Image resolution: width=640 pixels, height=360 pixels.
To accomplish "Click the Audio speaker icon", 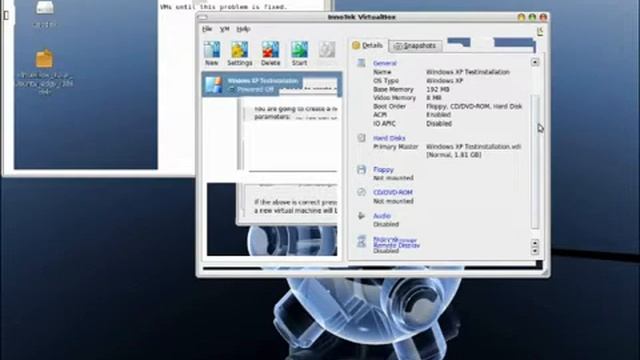I will pyautogui.click(x=361, y=216).
